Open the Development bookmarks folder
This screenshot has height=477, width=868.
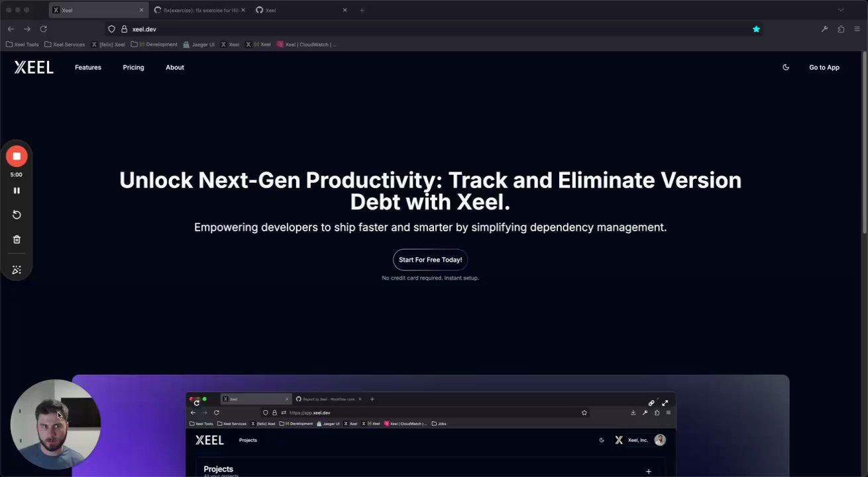coord(154,44)
